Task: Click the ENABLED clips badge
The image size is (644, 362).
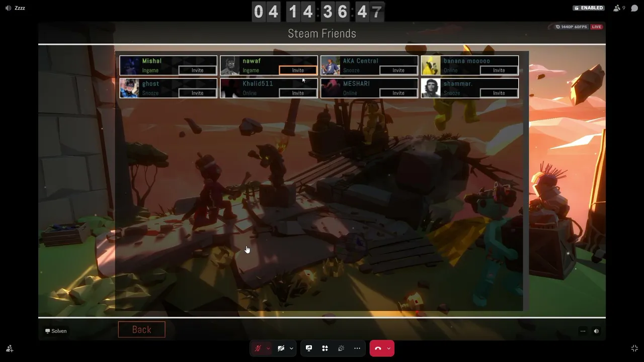Action: 589,8
